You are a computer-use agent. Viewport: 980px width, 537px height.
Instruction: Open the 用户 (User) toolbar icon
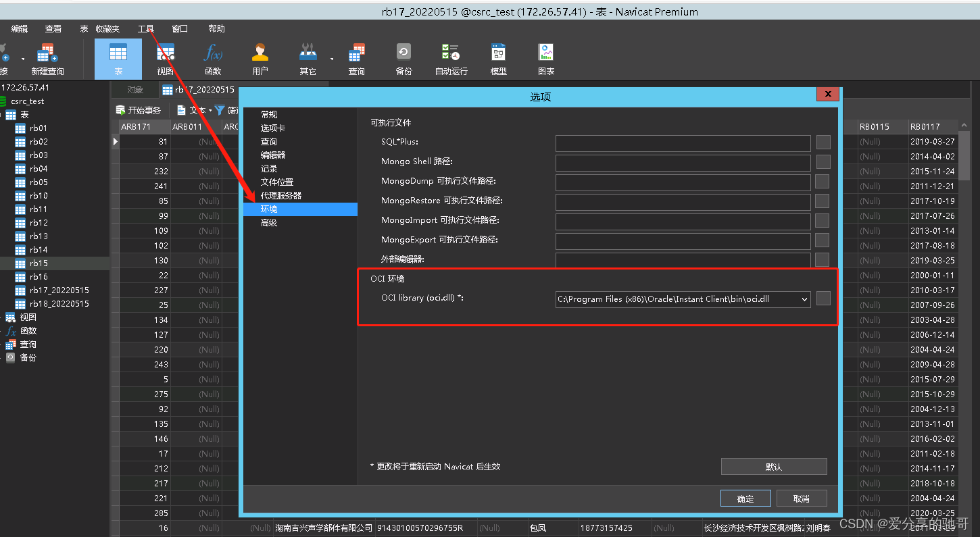(x=260, y=59)
